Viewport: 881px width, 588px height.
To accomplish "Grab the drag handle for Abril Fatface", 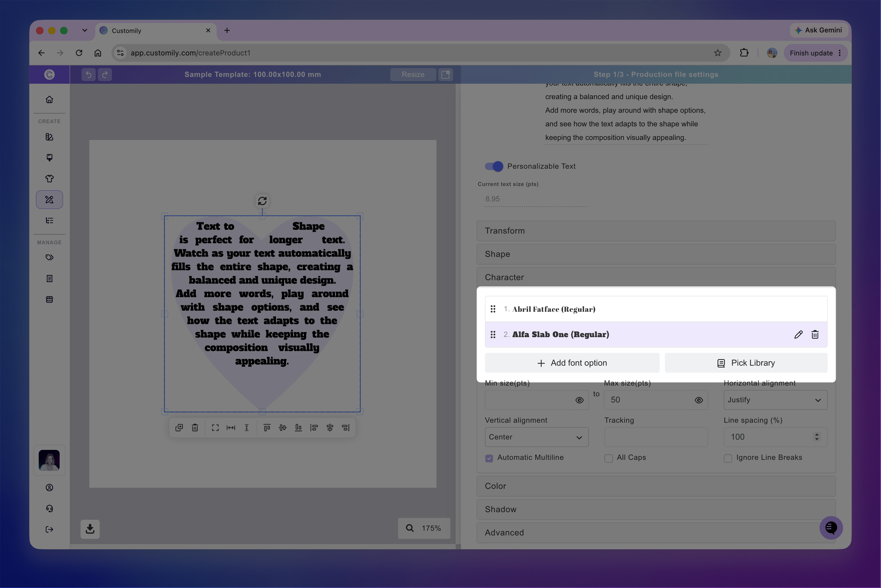I will (493, 309).
